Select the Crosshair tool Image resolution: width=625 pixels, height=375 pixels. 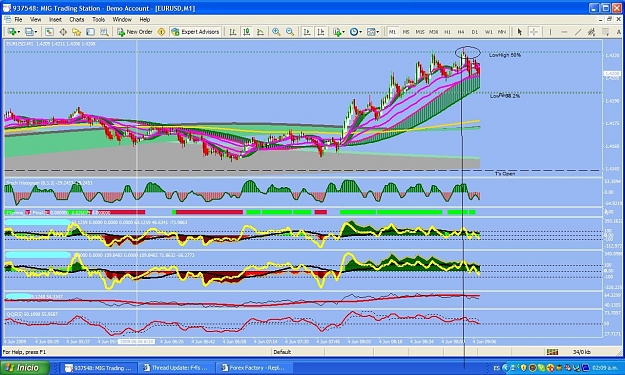[x=534, y=32]
